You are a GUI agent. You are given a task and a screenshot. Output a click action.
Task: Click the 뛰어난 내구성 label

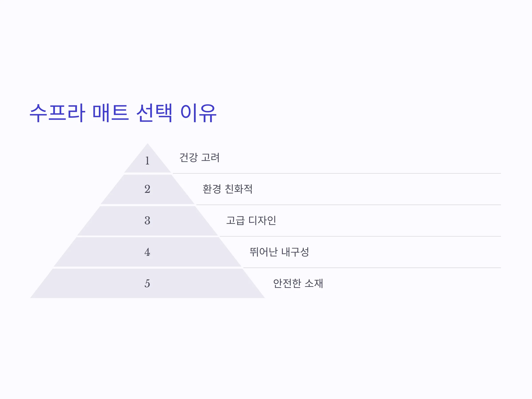(279, 252)
